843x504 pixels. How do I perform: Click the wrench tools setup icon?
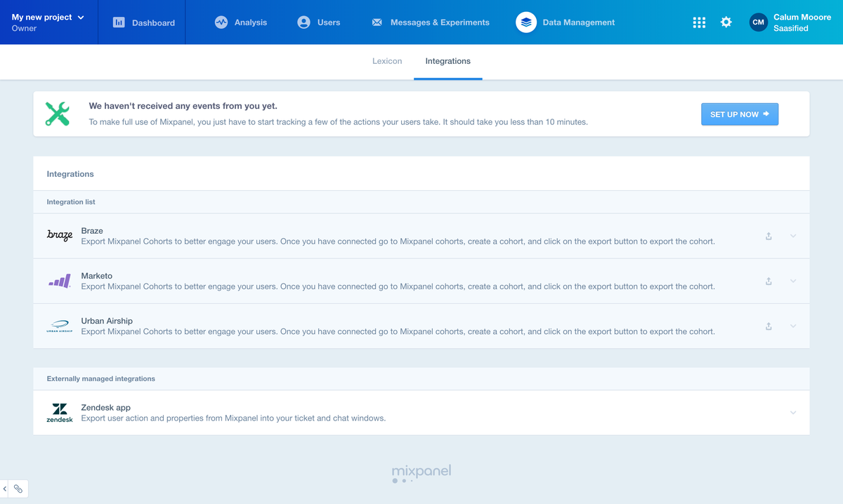click(x=58, y=114)
